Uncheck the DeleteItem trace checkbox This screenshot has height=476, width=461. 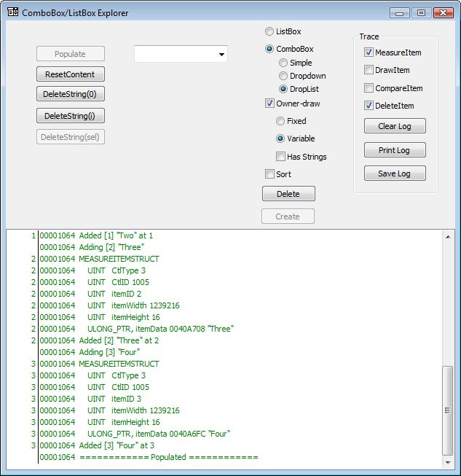pyautogui.click(x=369, y=106)
